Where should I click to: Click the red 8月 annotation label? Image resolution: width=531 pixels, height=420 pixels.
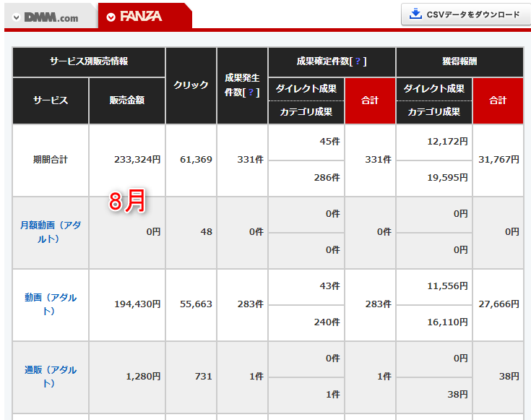click(x=127, y=202)
